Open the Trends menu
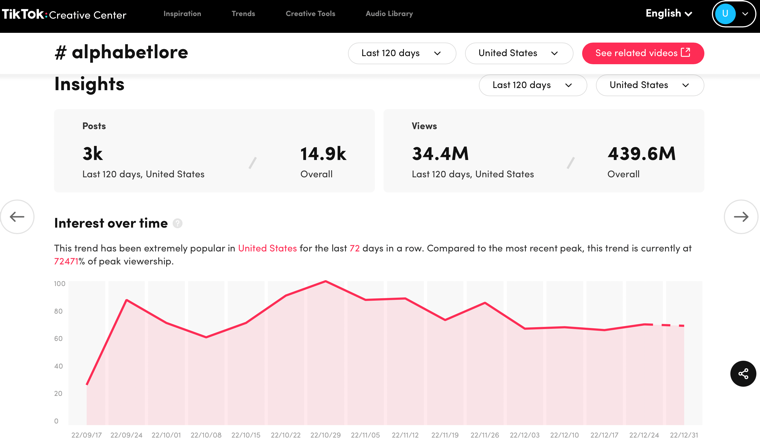Viewport: 760px width, 439px height. coord(243,14)
